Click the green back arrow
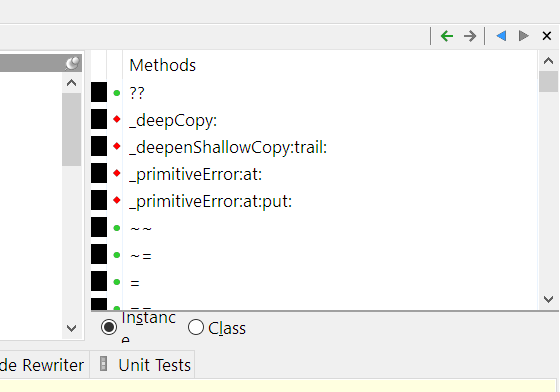 [447, 36]
